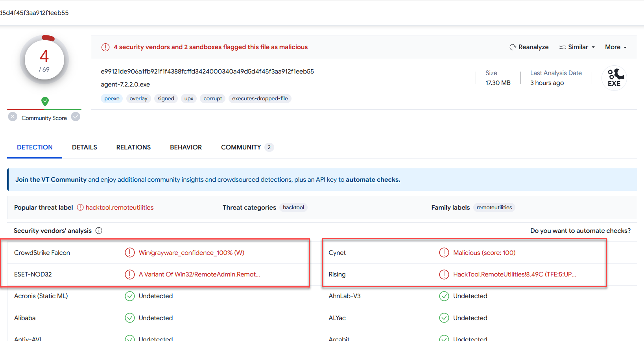
Task: Click the Join the VT Community link
Action: coord(51,179)
